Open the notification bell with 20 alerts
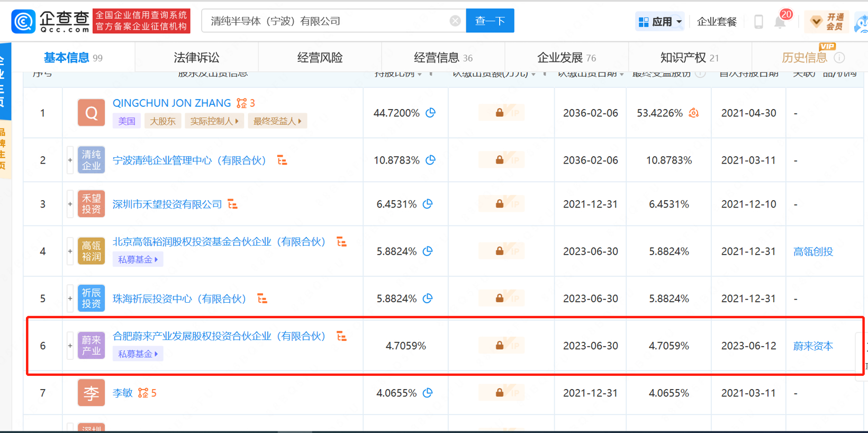Viewport: 868px width, 433px height. pos(780,22)
